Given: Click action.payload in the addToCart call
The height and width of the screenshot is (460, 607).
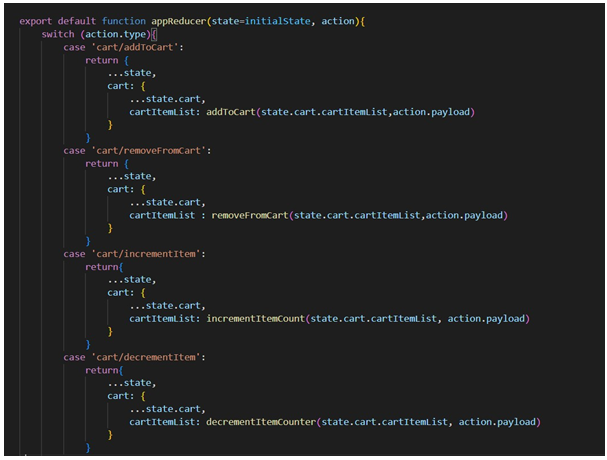Looking at the screenshot, I should (434, 111).
